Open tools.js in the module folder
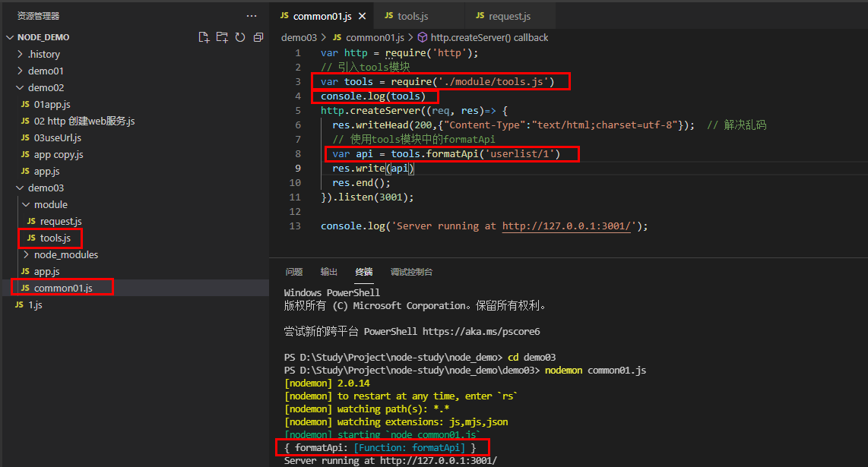The height and width of the screenshot is (467, 868). 55,238
